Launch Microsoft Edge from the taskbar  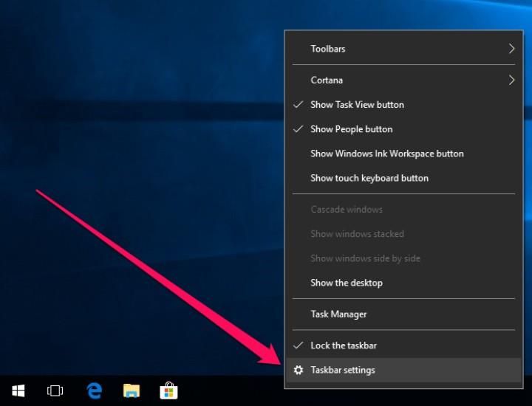coord(94,390)
